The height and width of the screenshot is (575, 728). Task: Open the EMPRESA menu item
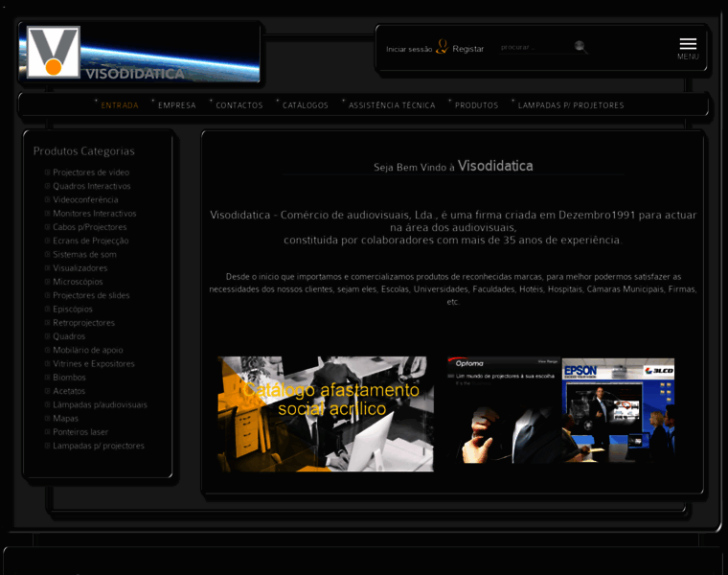(x=177, y=105)
